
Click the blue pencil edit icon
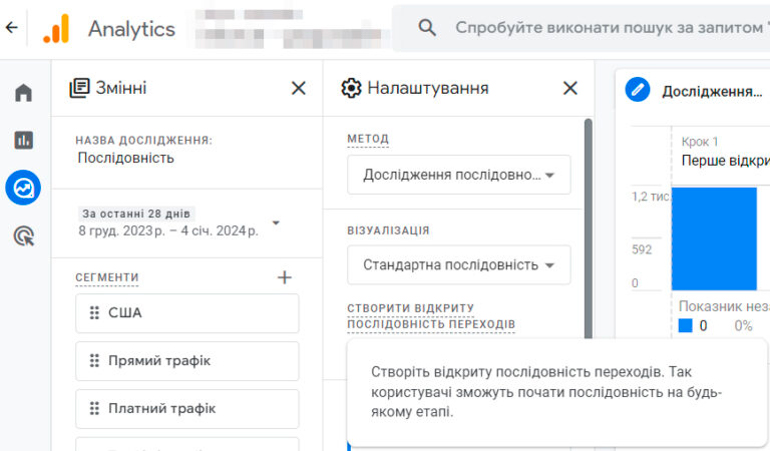tap(637, 89)
